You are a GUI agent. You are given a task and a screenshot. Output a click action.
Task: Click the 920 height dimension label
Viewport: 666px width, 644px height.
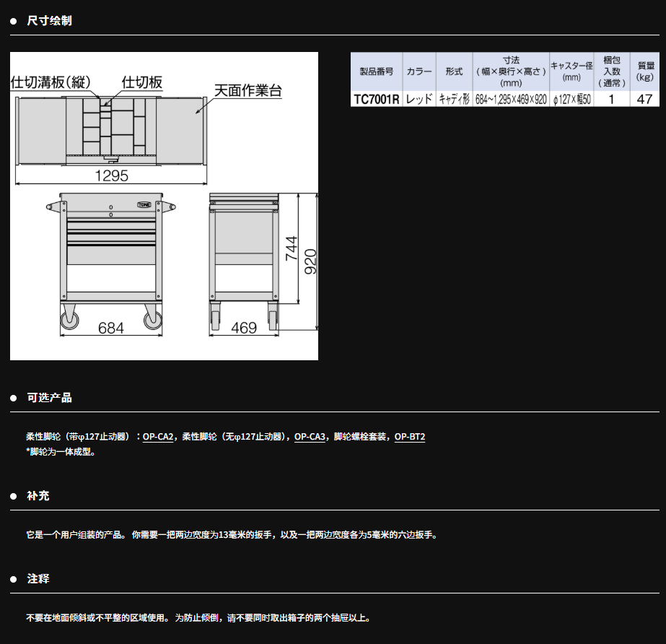[x=310, y=261]
